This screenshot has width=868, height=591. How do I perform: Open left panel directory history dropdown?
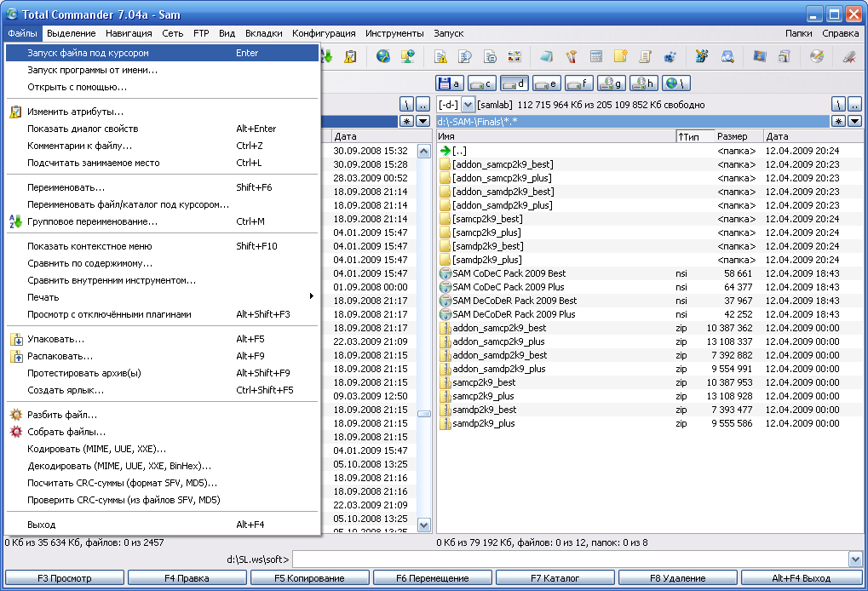423,121
